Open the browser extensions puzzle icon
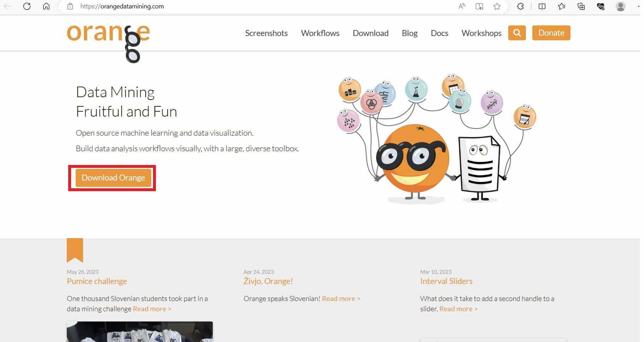The height and width of the screenshot is (342, 644). pyautogui.click(x=520, y=6)
